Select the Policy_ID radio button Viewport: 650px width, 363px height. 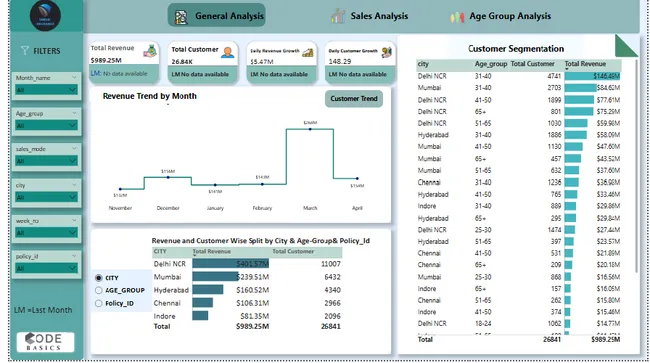[x=99, y=303]
